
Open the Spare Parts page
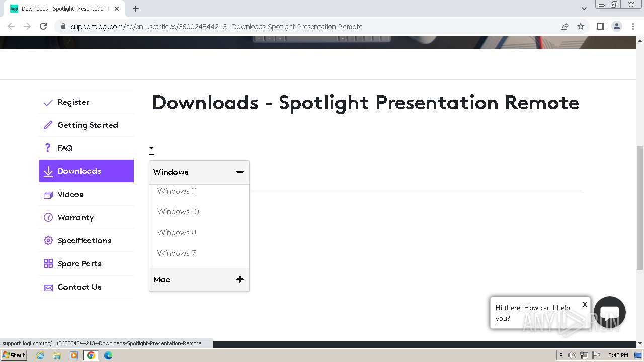point(79,264)
